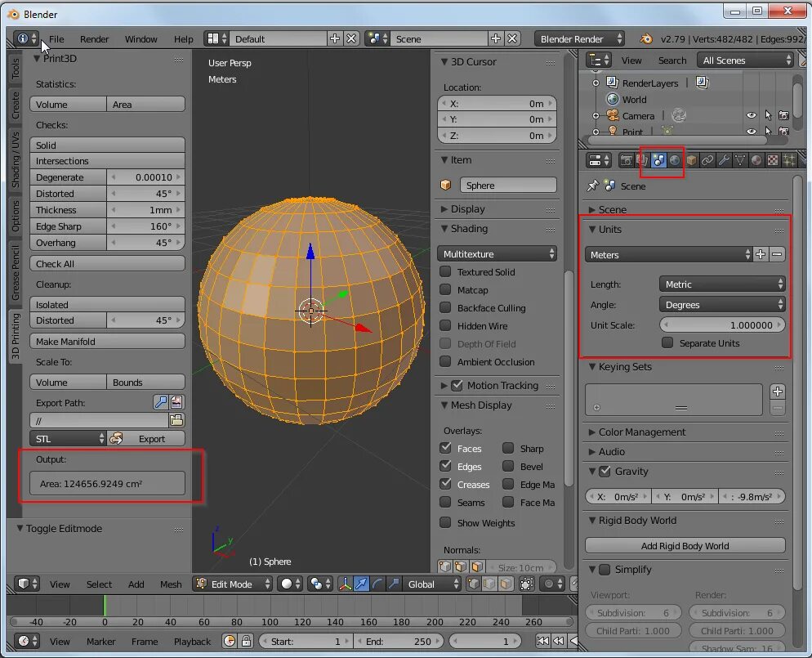Enable Backface Culling
The width and height of the screenshot is (812, 658).
pyautogui.click(x=445, y=308)
